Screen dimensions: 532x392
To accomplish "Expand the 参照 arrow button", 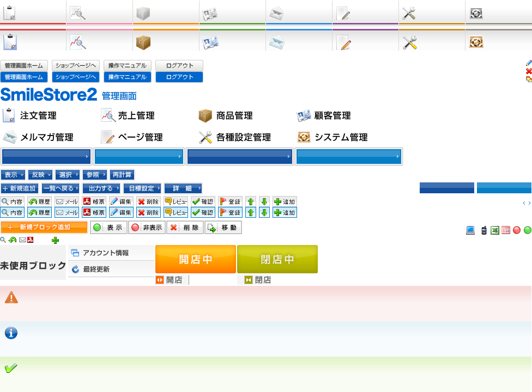I will [x=95, y=175].
